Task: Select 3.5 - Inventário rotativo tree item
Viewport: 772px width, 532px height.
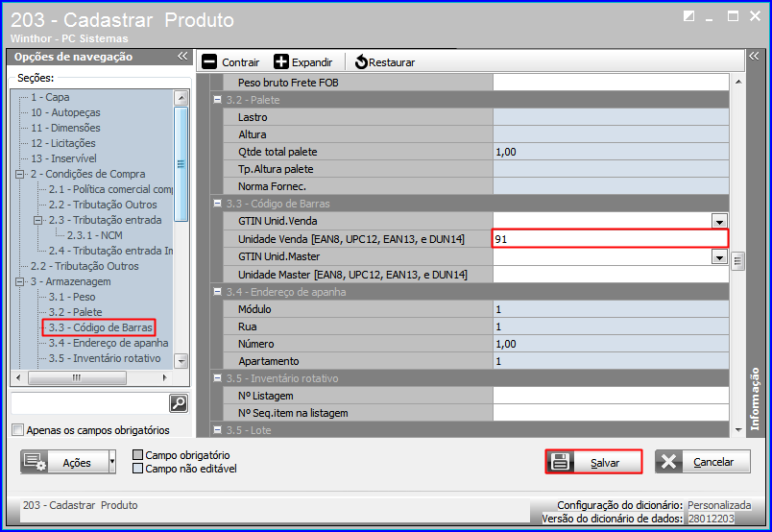Action: coord(105,358)
